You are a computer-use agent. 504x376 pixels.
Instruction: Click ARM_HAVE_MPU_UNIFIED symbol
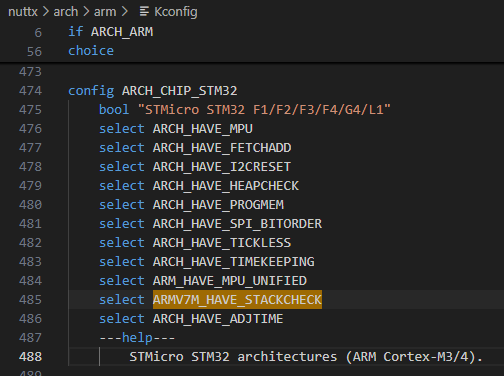tap(230, 281)
